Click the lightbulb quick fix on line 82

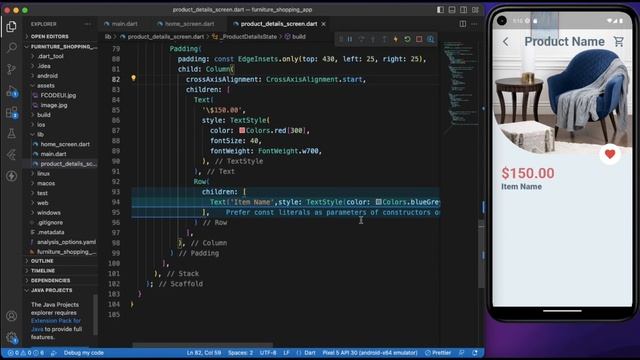coord(133,78)
